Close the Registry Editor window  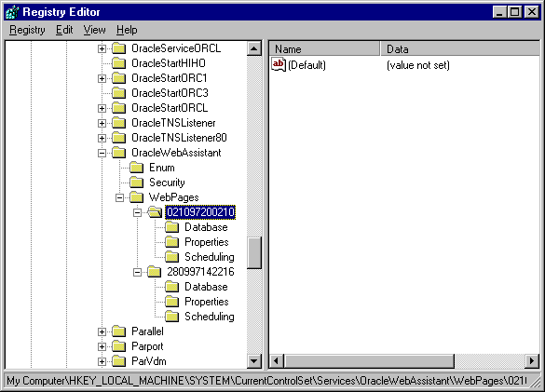pos(531,12)
